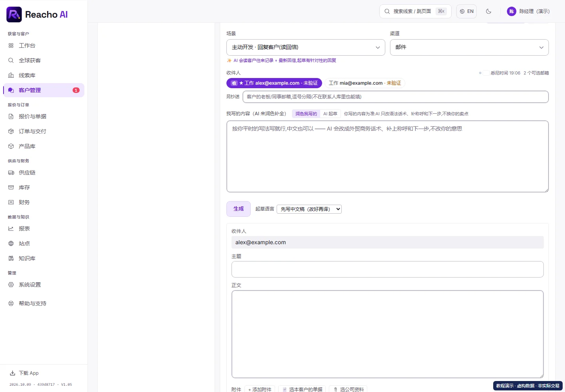The height and width of the screenshot is (392, 565).
Task: Click the 财务 sidebar icon
Action: pos(11,202)
